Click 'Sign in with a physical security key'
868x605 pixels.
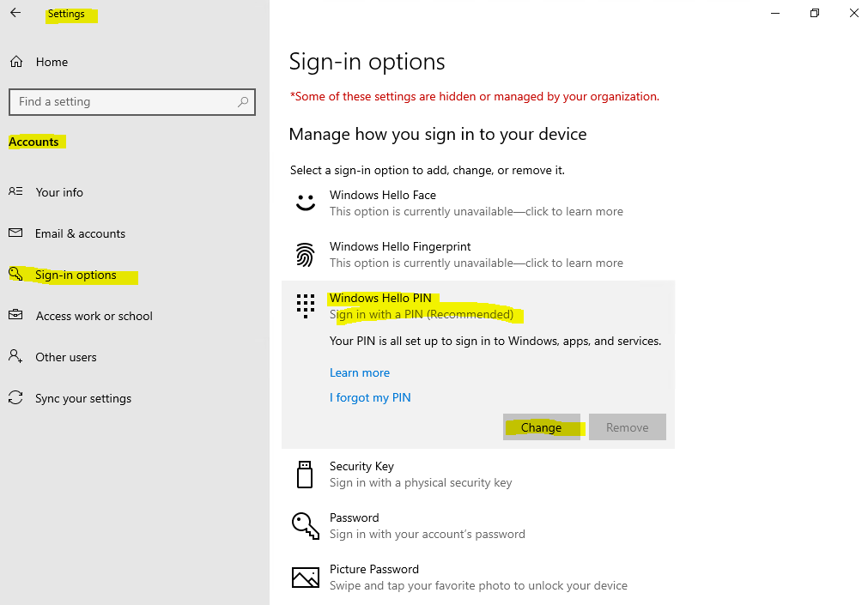click(x=421, y=482)
